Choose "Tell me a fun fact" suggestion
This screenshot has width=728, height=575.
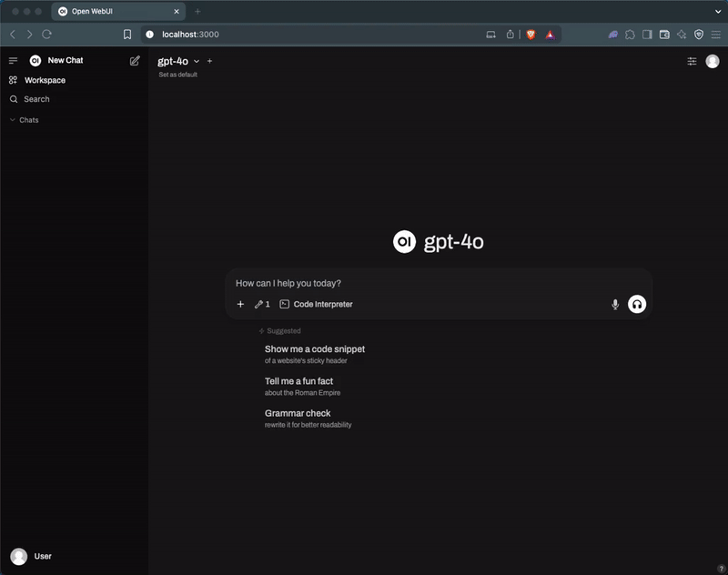(298, 381)
